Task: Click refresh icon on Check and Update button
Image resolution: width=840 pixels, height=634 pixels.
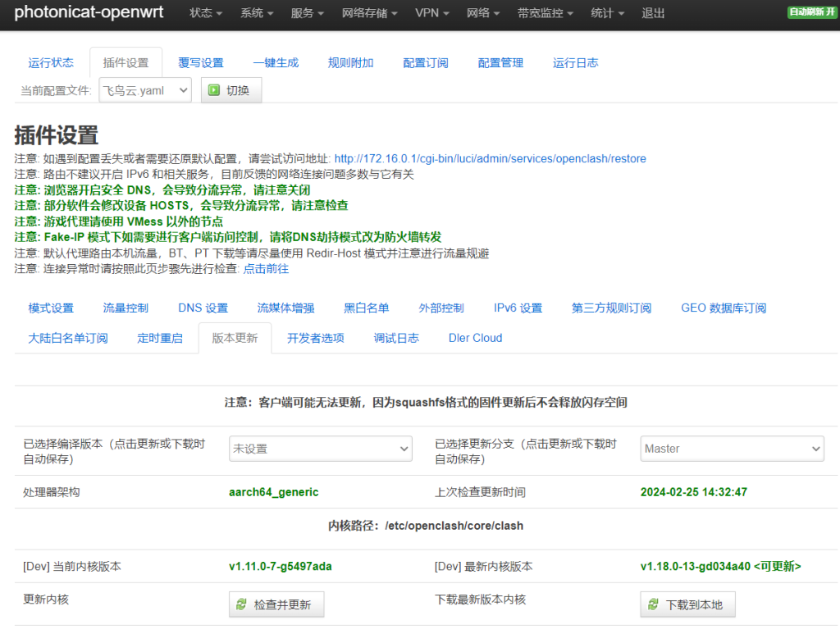Action: click(242, 604)
